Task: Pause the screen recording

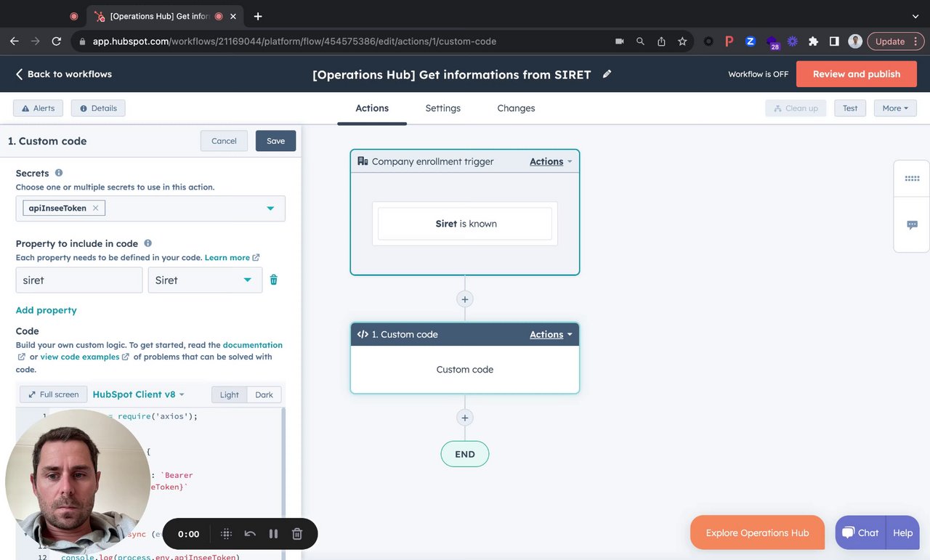Action: (x=273, y=534)
